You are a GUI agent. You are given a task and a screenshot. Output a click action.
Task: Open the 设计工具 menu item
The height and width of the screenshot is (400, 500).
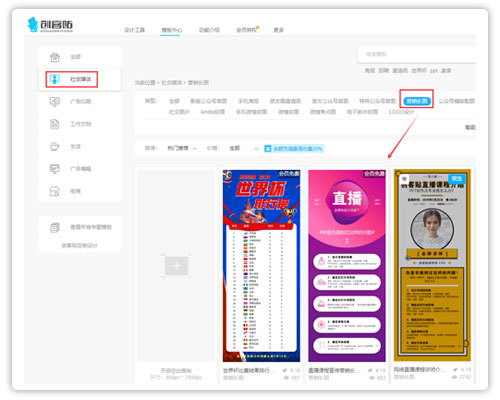point(135,30)
